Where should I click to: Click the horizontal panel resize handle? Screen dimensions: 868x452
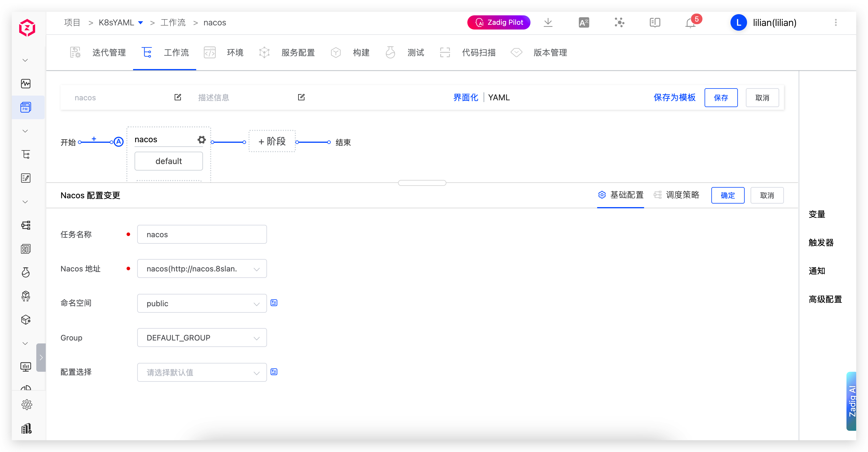[x=422, y=183]
